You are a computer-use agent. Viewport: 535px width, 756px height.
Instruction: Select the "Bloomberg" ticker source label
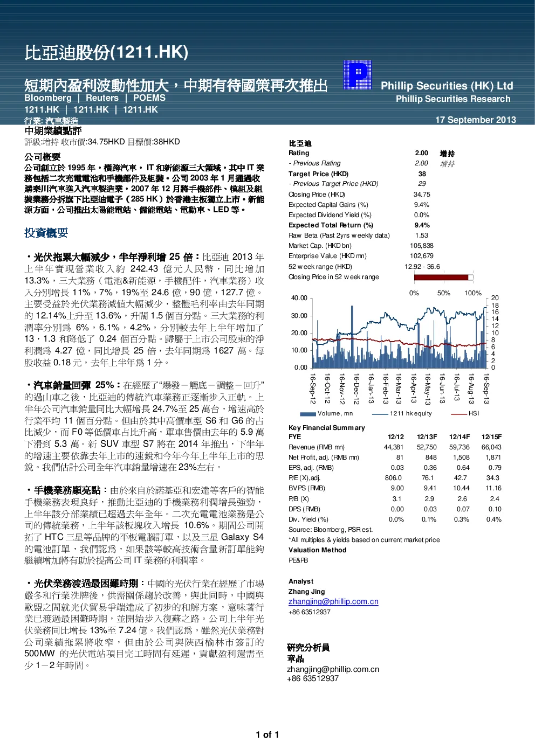click(x=48, y=98)
